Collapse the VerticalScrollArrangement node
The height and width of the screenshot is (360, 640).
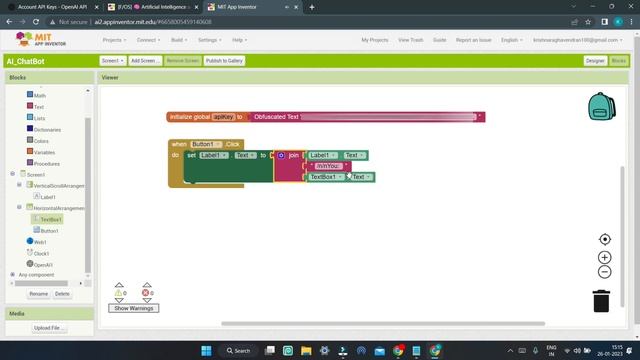[x=19, y=185]
